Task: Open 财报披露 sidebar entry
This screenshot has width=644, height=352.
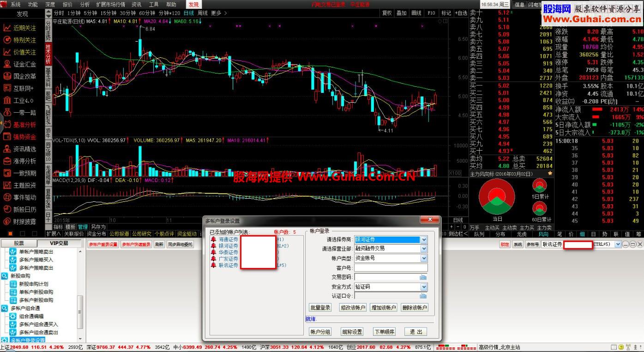Action: pyautogui.click(x=19, y=221)
